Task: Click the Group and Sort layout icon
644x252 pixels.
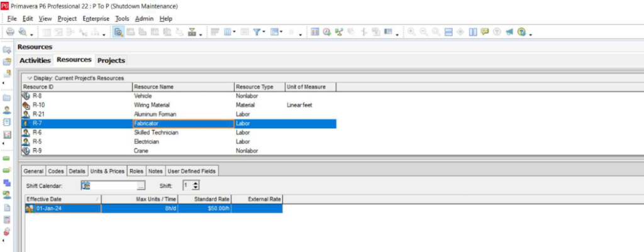Action: pyautogui.click(x=274, y=32)
